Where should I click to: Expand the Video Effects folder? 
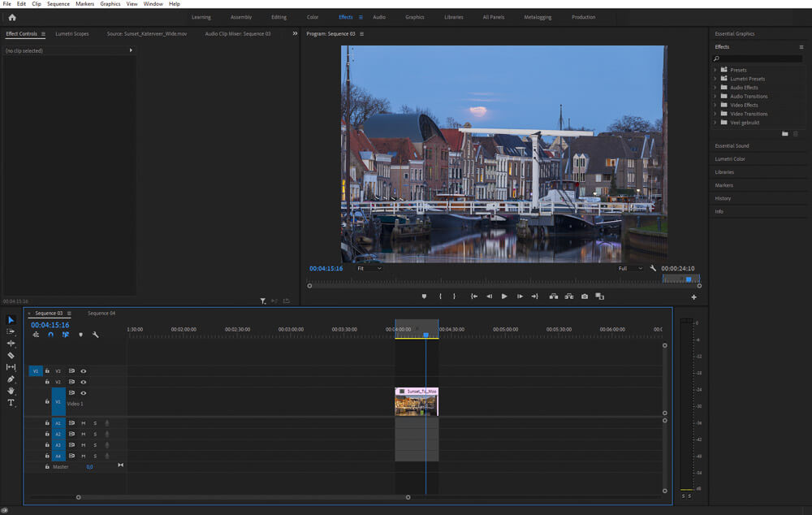click(x=715, y=105)
